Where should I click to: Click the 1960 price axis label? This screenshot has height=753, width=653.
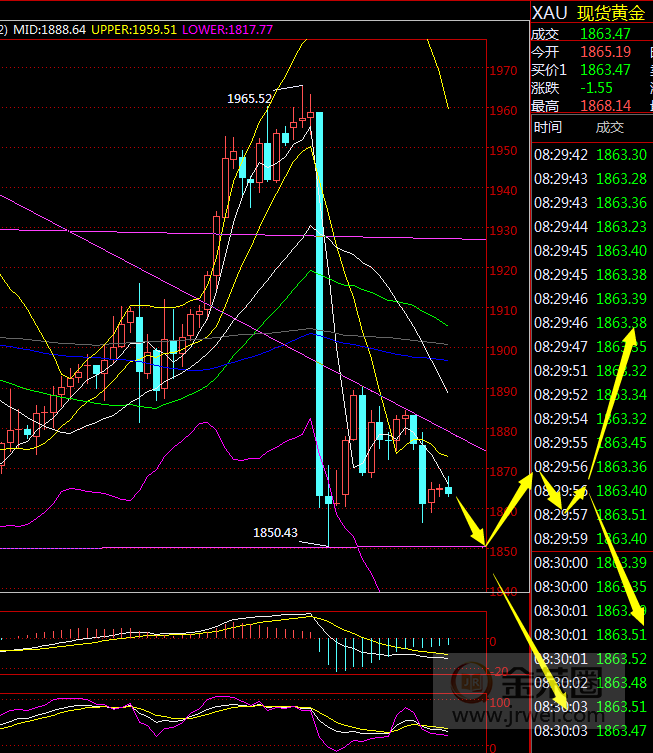point(503,110)
